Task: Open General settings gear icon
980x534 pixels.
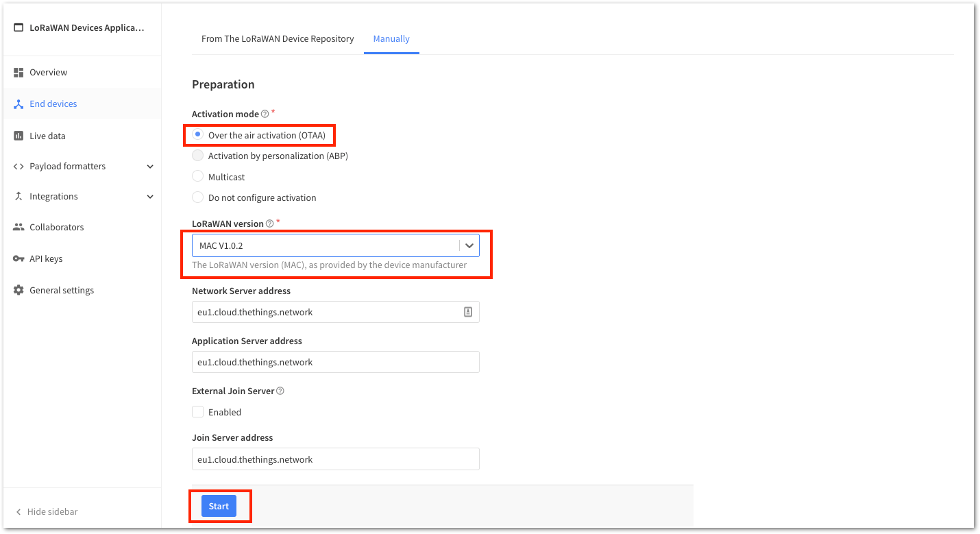Action: 19,290
